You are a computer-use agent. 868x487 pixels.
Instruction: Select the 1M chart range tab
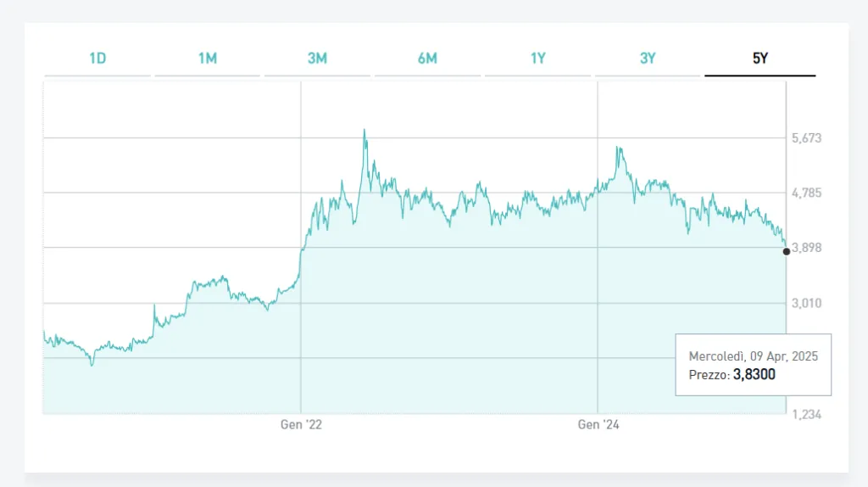(208, 59)
